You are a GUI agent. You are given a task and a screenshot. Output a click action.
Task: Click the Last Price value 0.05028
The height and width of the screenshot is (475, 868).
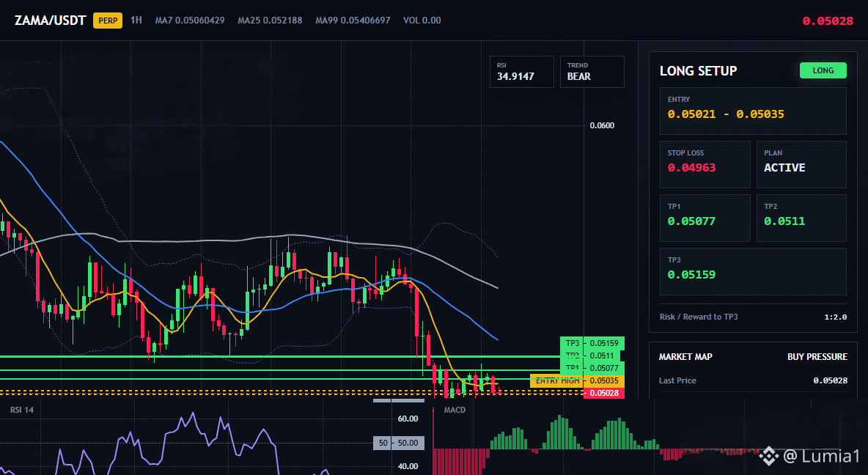coord(831,380)
